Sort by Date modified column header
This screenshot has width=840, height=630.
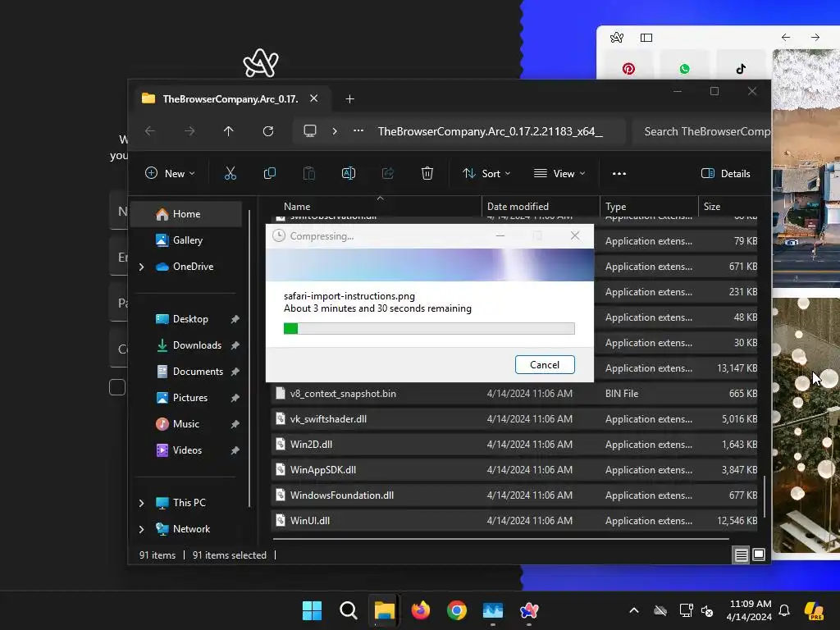point(541,206)
